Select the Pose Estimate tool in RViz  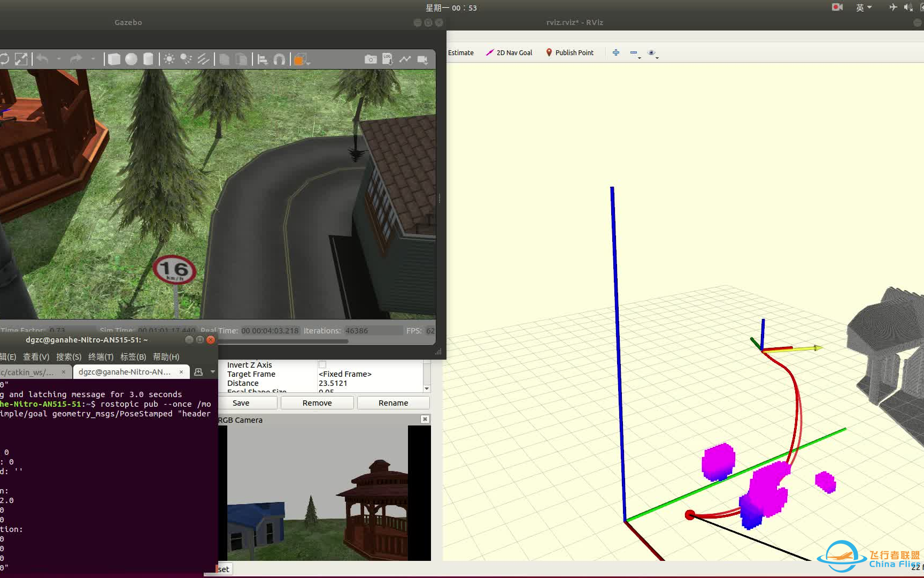click(460, 52)
